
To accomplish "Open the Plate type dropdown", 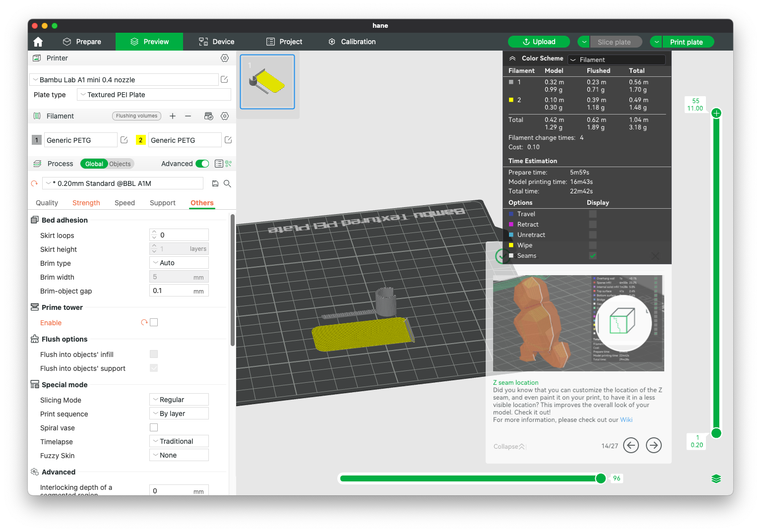I will 154,95.
